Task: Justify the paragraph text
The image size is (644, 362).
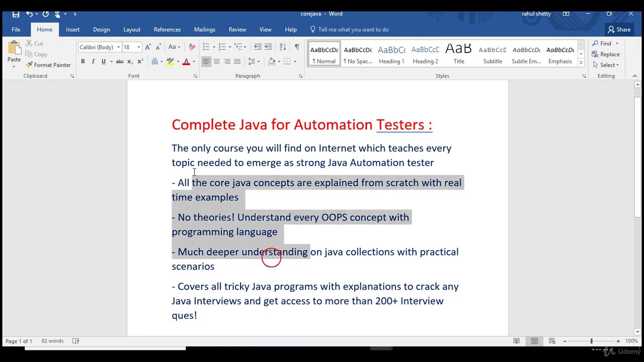Action: pyautogui.click(x=237, y=61)
